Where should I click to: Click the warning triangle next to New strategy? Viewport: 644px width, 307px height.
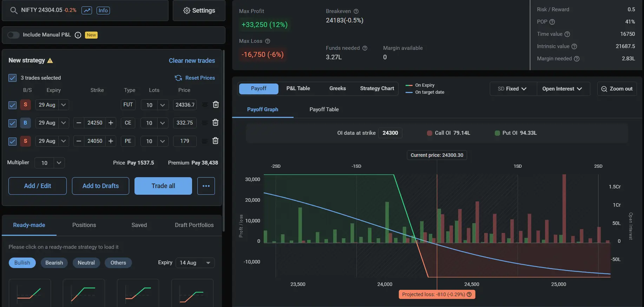(50, 60)
